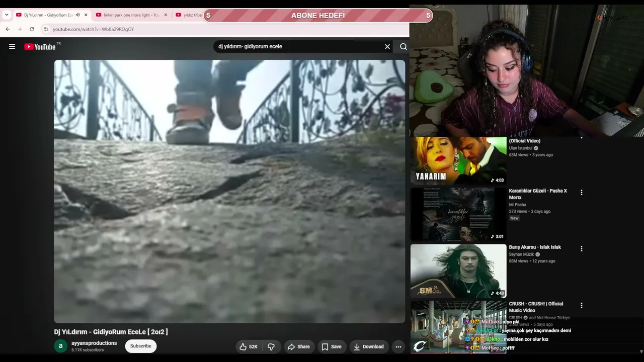View site information for youtube.com
Image resolution: width=644 pixels, height=362 pixels.
[x=46, y=29]
